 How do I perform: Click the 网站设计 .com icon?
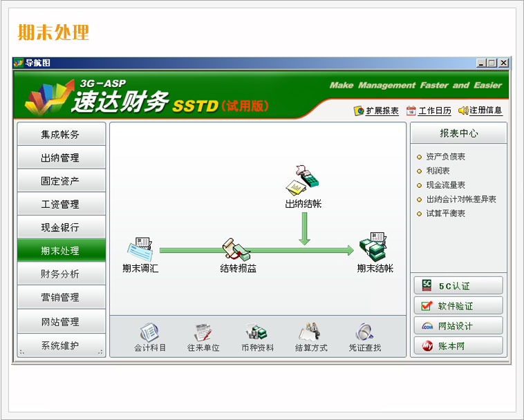pos(427,326)
